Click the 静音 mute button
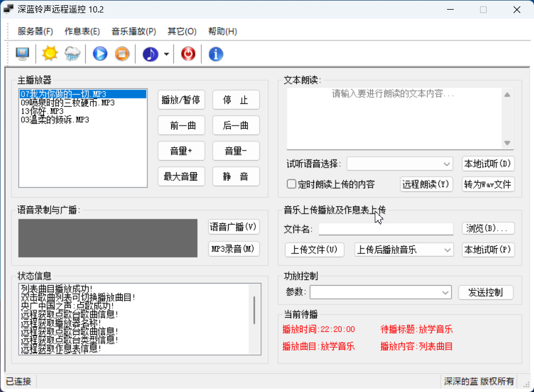 pyautogui.click(x=235, y=176)
